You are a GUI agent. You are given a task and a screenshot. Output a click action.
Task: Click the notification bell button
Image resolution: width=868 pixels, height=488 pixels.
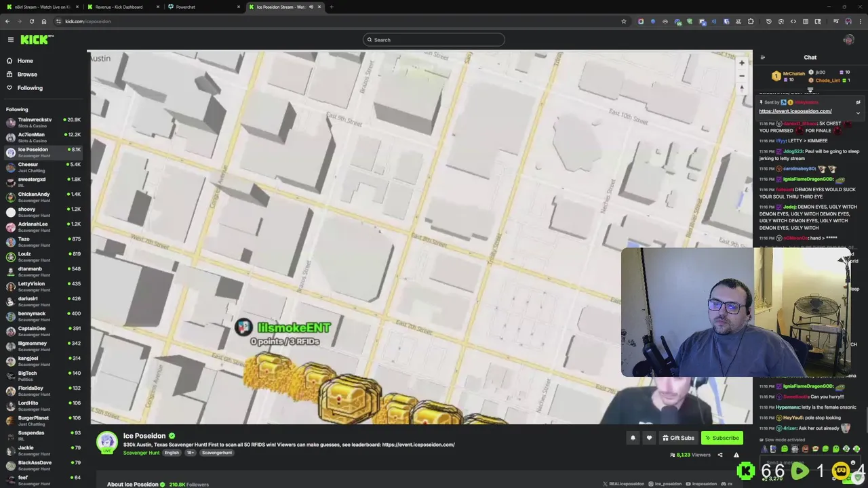[x=633, y=438]
